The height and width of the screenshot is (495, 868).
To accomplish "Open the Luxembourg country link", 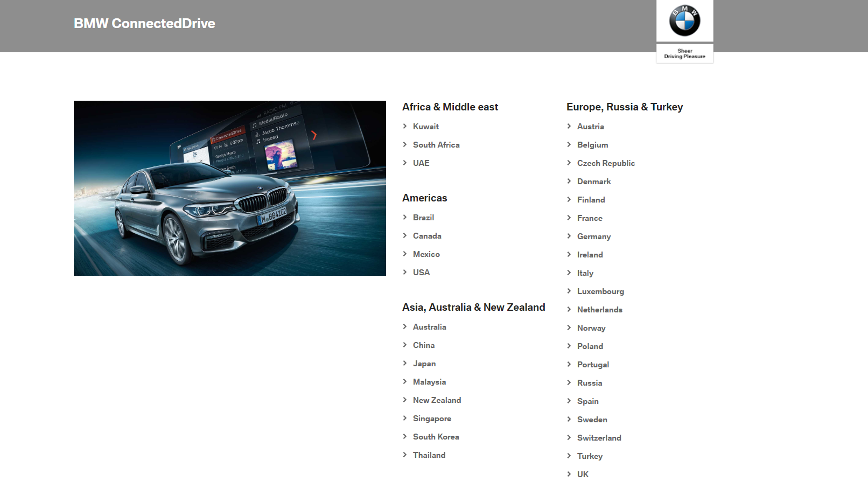I will point(600,291).
